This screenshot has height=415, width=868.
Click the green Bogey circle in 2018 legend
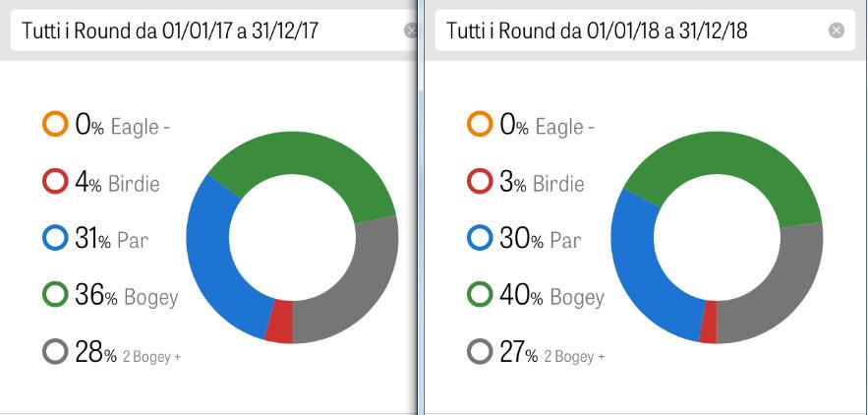480,294
